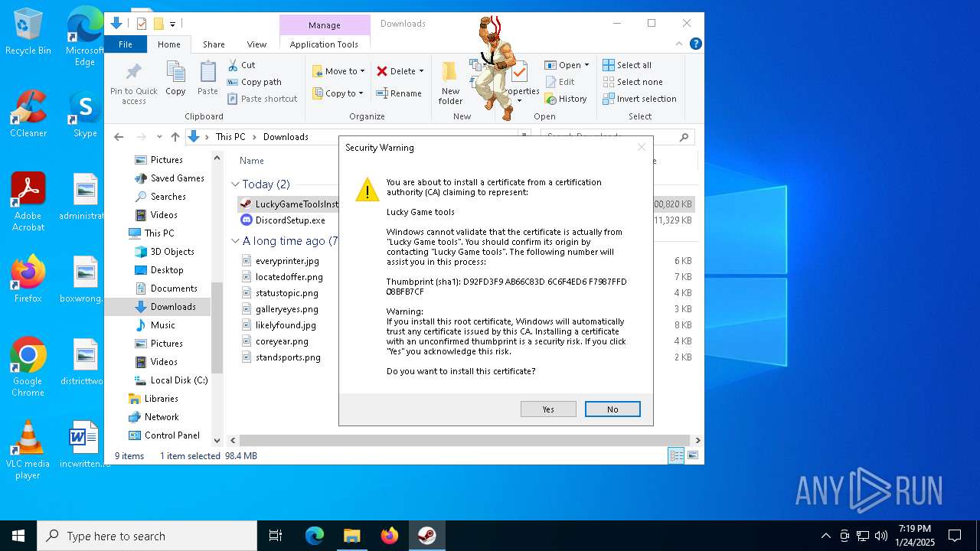Select the coreyear.png file
Image resolution: width=980 pixels, height=551 pixels.
282,341
